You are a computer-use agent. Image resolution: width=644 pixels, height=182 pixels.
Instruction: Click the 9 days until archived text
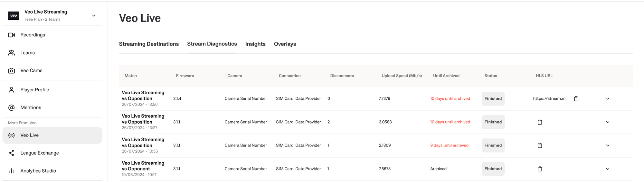pos(449,145)
